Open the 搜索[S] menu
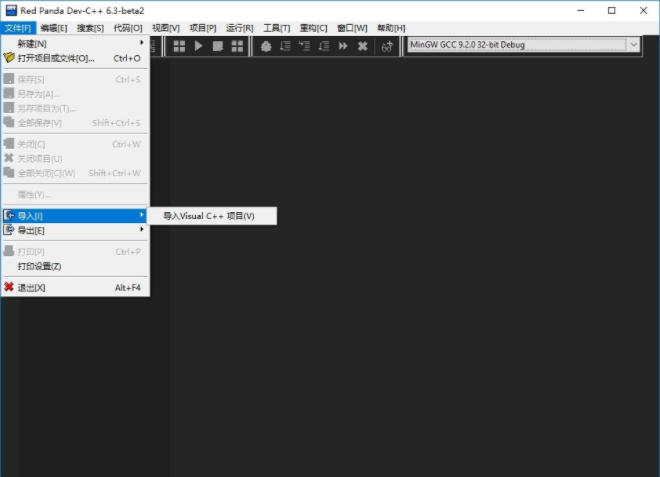Screen dimensions: 660x477 [x=90, y=28]
